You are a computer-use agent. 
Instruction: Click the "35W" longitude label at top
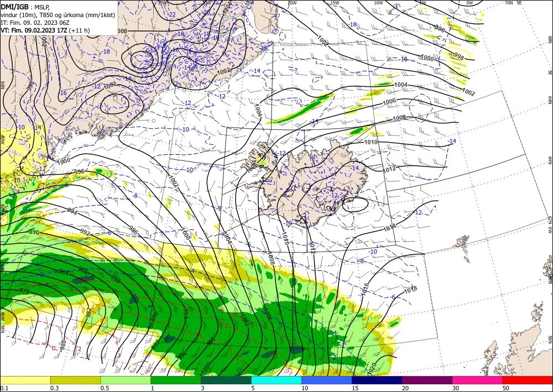coord(162,3)
